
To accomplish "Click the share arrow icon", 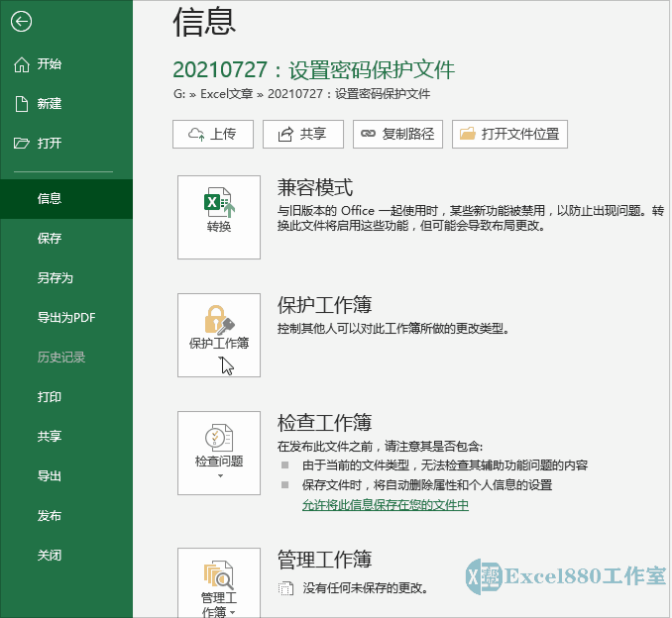I will point(285,134).
